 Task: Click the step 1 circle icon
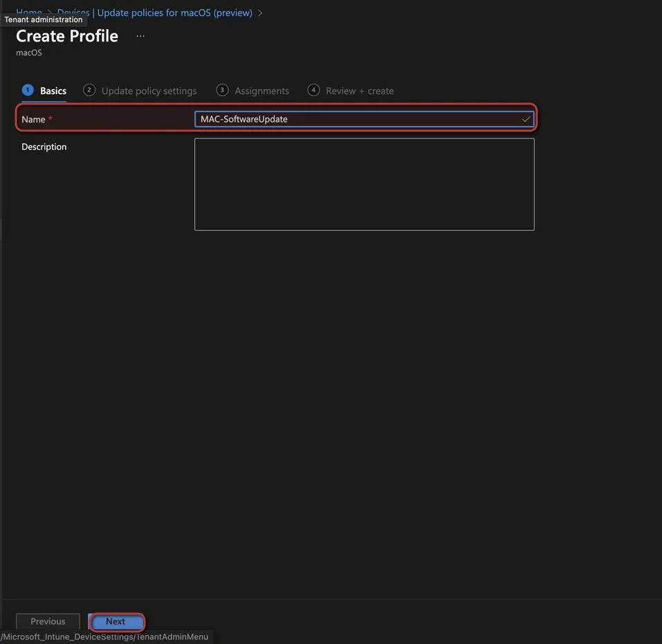coord(28,90)
